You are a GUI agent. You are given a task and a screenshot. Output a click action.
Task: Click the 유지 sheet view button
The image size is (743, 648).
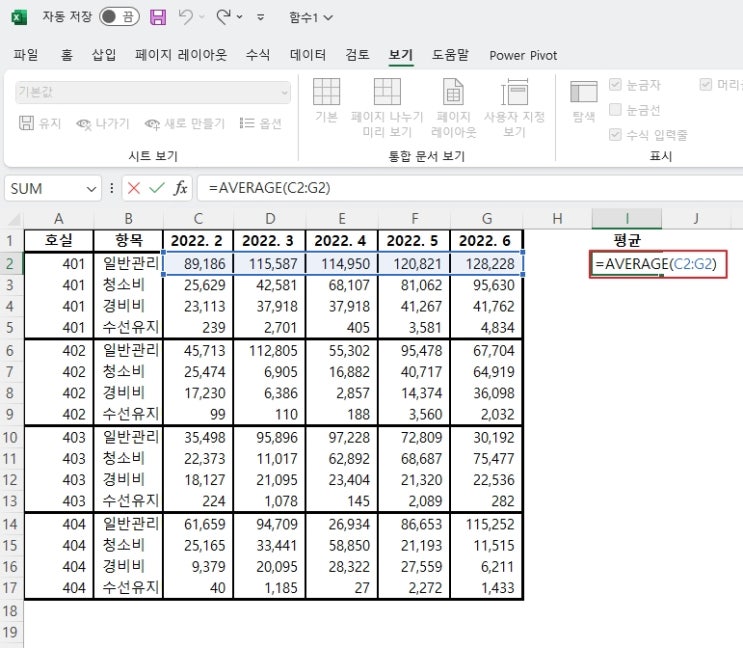pyautogui.click(x=40, y=124)
